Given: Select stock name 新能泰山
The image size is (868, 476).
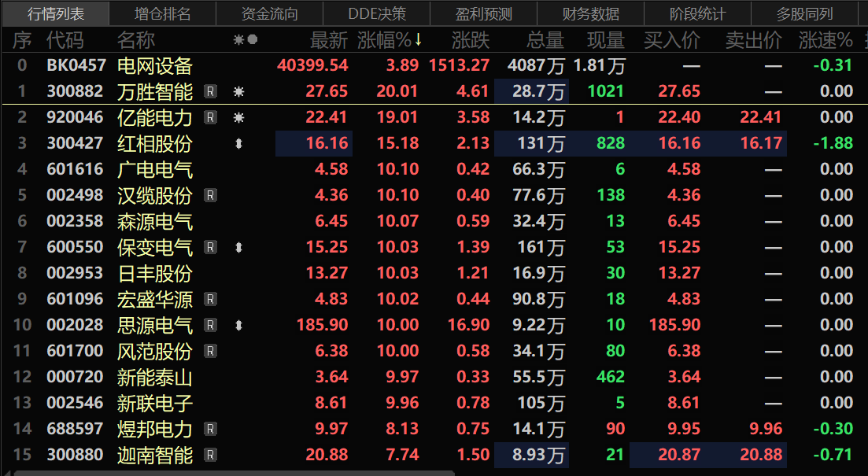Looking at the screenshot, I should pos(155,377).
